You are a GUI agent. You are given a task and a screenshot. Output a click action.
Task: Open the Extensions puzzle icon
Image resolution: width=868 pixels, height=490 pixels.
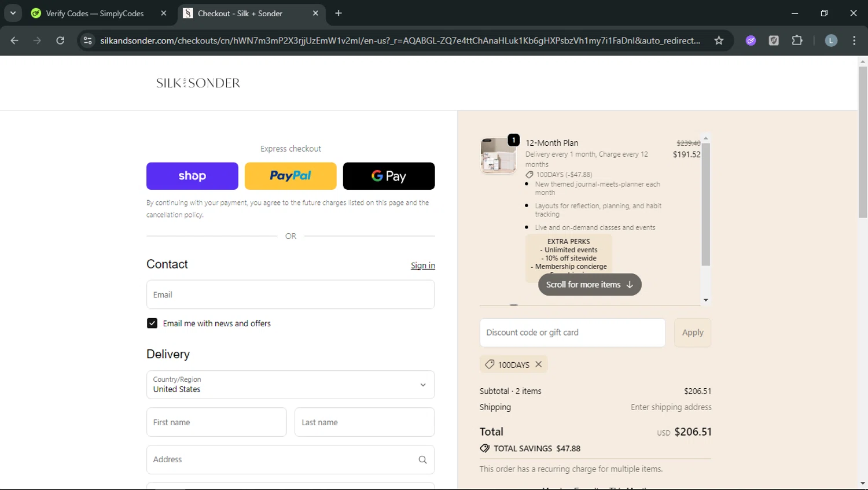797,40
